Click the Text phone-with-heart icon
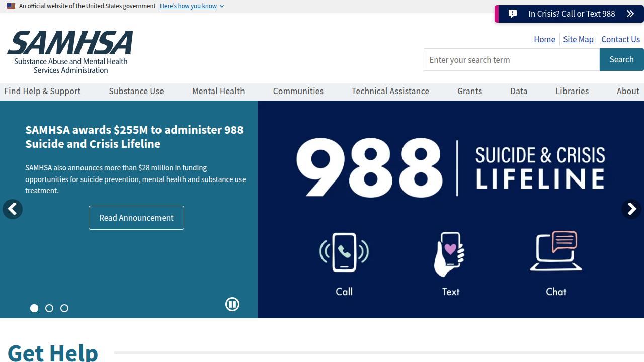The height and width of the screenshot is (362, 644). [450, 254]
